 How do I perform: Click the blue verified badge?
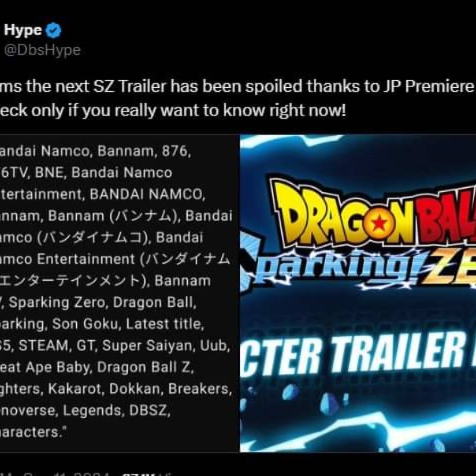point(54,31)
